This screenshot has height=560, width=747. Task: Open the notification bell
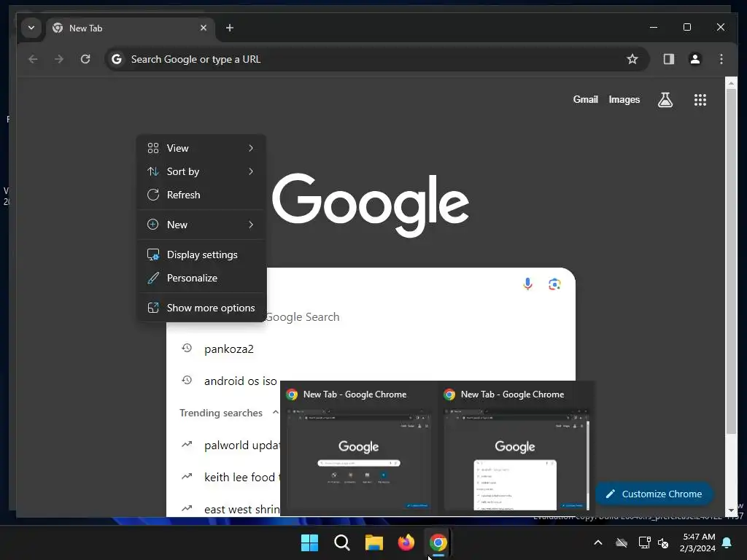(x=727, y=542)
